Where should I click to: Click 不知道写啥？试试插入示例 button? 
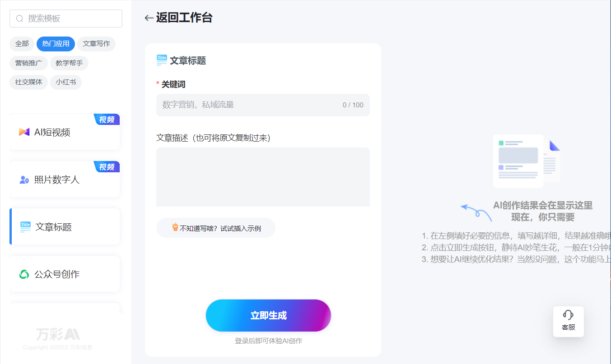coord(216,228)
